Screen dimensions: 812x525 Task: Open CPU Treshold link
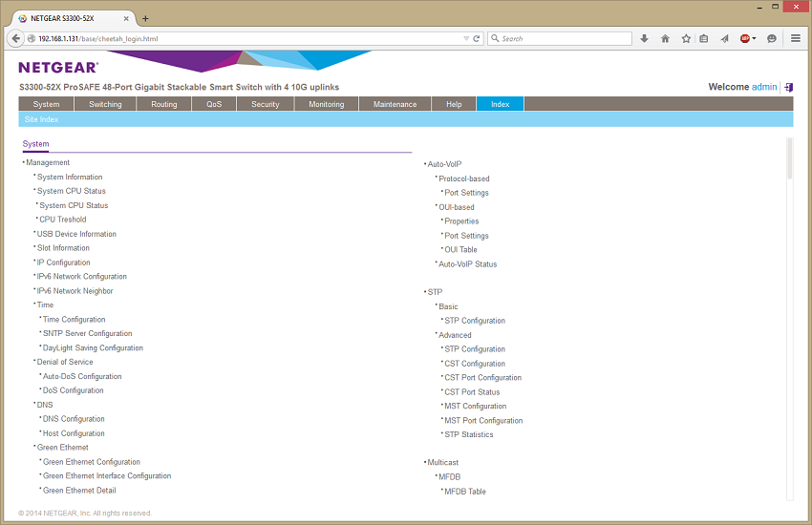[x=63, y=220]
